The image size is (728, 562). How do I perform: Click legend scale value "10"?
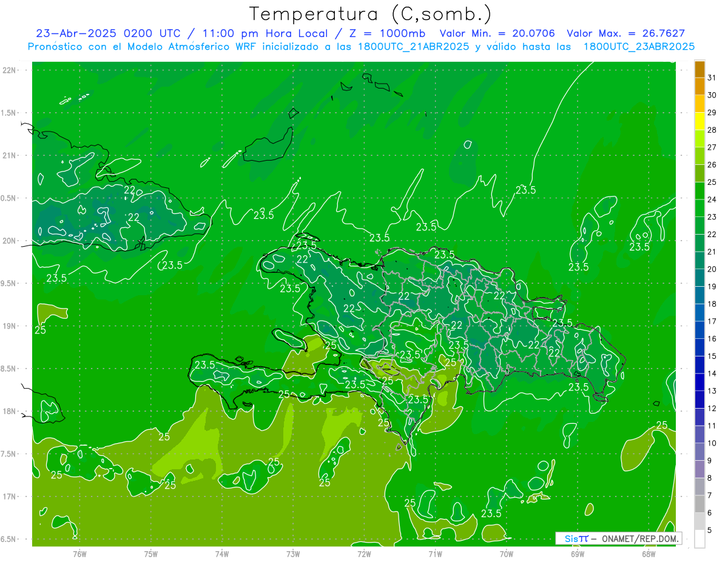click(x=712, y=443)
